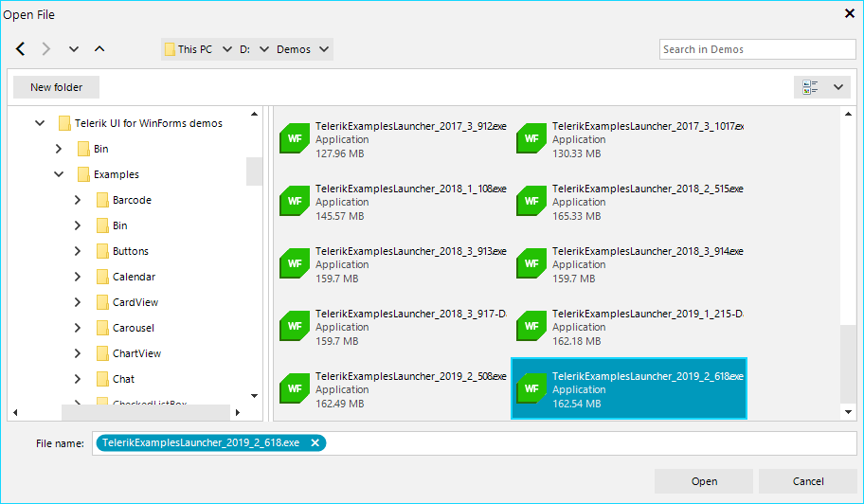Expand the This PC breadcrumb dropdown
The height and width of the screenshot is (504, 864).
coord(226,49)
